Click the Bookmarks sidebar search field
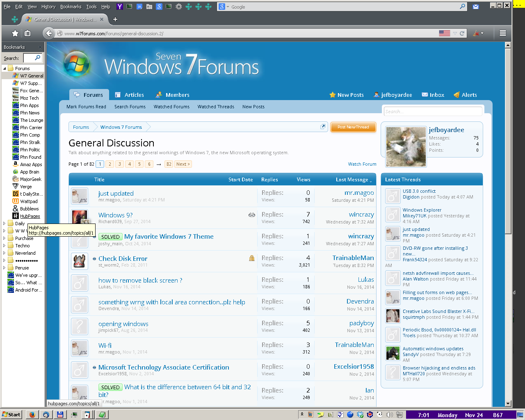The height and width of the screenshot is (420, 525). click(33, 58)
